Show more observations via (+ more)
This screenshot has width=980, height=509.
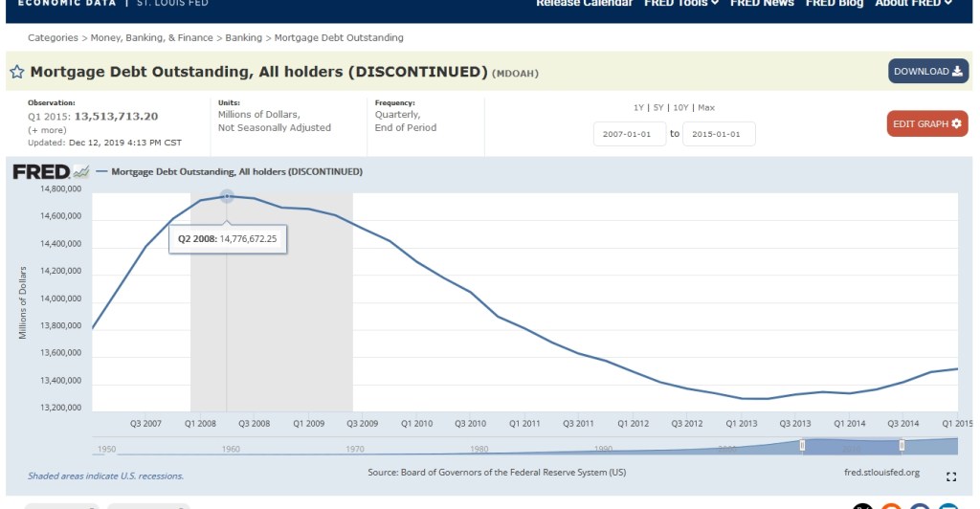[47, 130]
